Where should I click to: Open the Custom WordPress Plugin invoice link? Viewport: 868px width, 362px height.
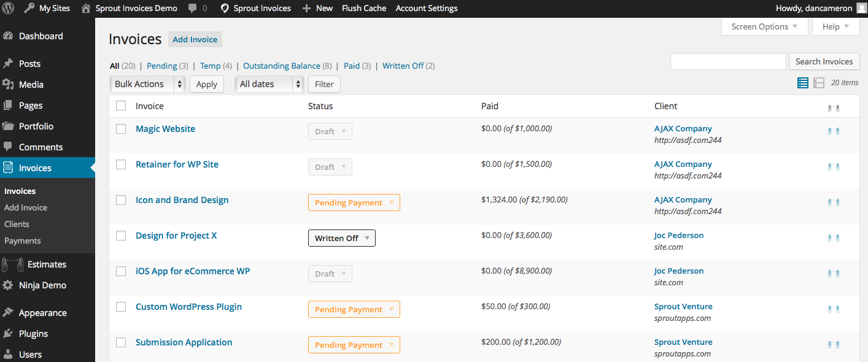pos(188,307)
